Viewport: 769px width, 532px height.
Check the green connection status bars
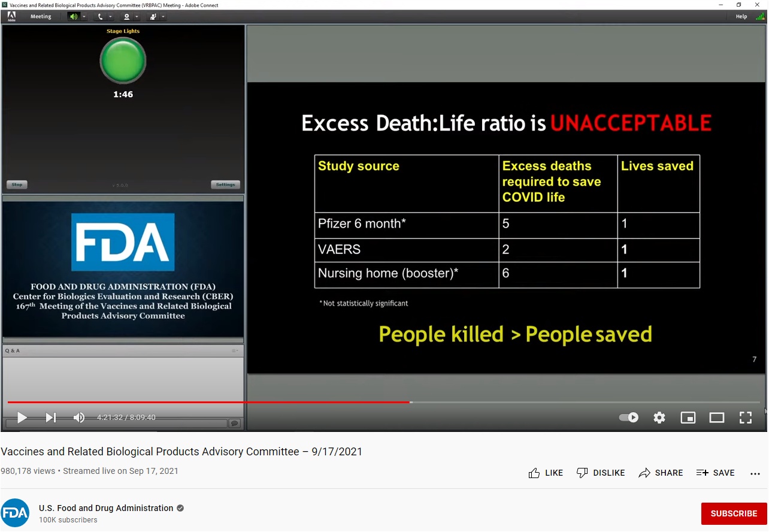(759, 17)
